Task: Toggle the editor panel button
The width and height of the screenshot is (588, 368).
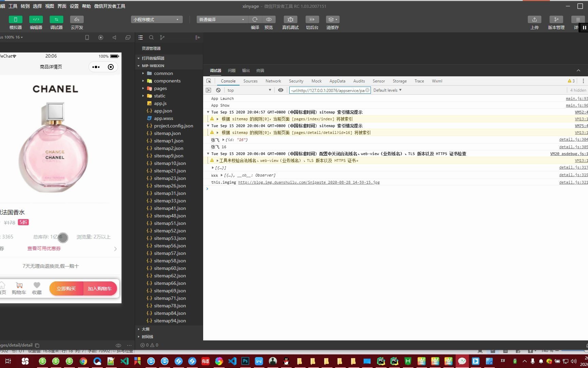Action: tap(36, 19)
